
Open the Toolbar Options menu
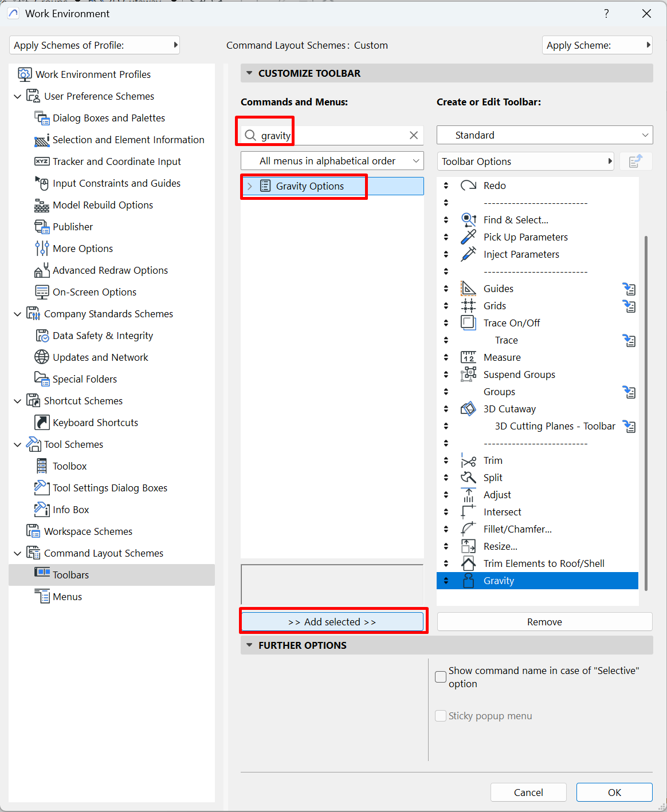(525, 161)
